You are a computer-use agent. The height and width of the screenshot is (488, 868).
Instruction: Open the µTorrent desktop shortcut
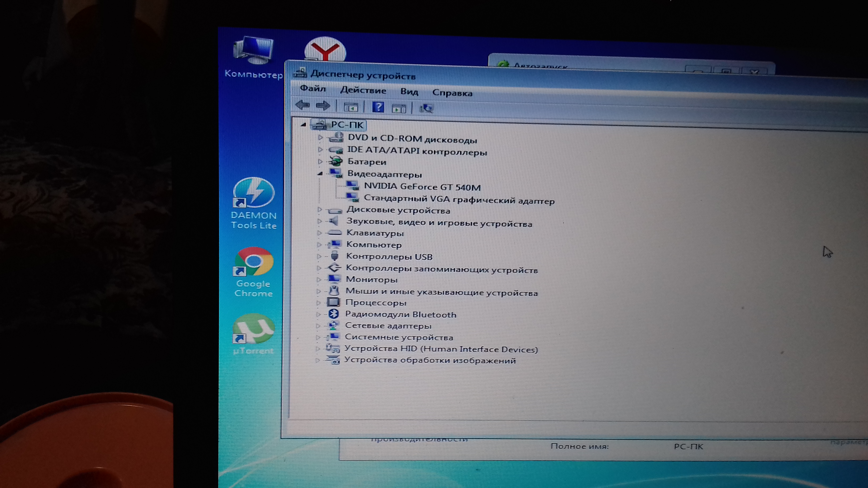(x=253, y=334)
